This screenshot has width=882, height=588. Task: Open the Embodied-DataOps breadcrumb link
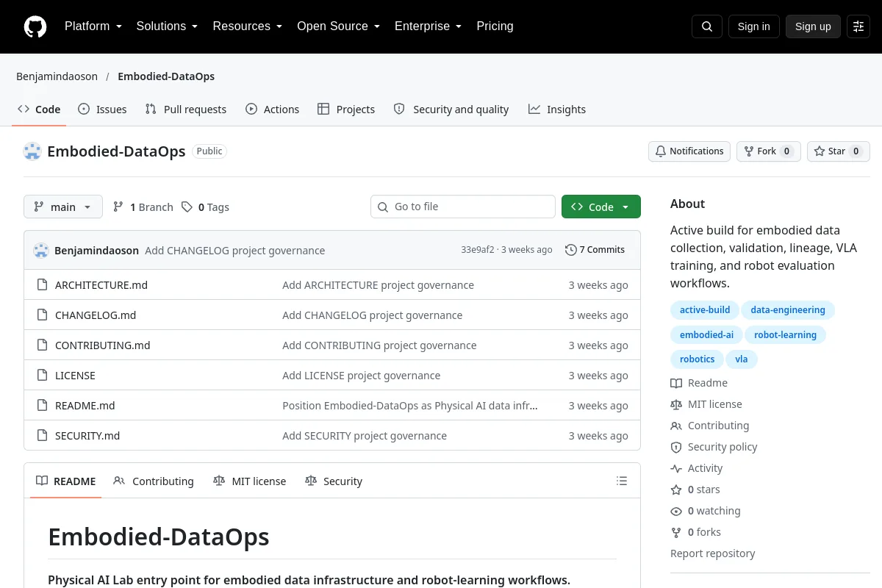click(166, 76)
